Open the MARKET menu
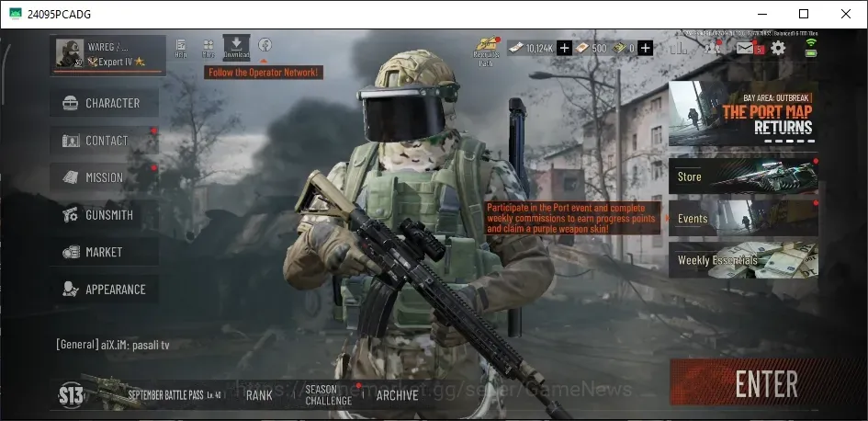This screenshot has width=868, height=421. (105, 252)
